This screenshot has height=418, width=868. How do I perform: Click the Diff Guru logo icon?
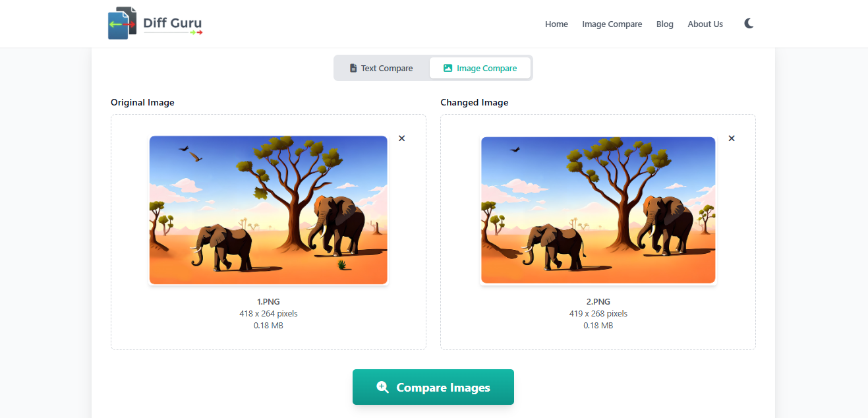(121, 22)
